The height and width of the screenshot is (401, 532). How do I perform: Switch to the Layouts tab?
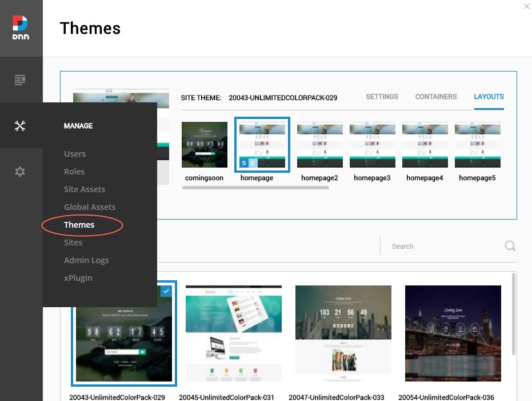tap(489, 97)
